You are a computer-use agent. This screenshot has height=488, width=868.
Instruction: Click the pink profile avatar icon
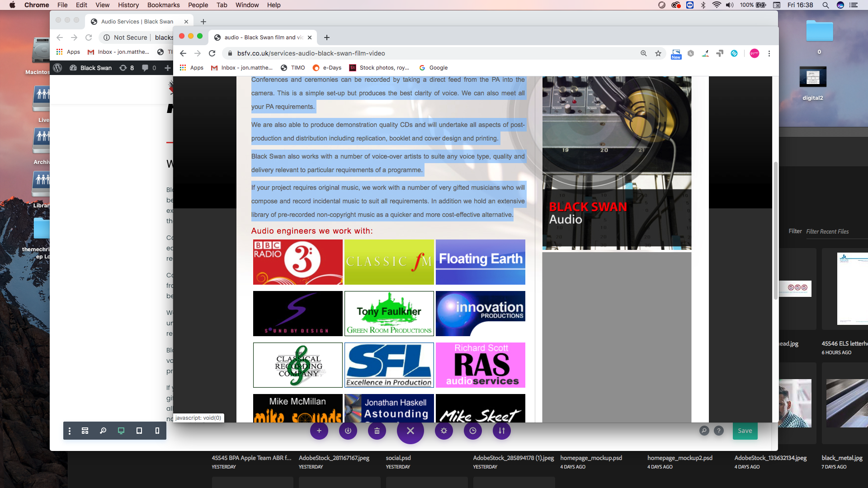coord(755,53)
